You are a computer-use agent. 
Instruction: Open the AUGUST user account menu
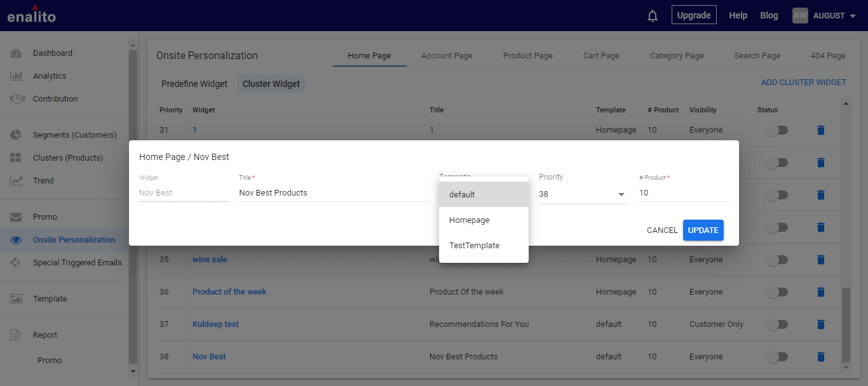(x=825, y=16)
